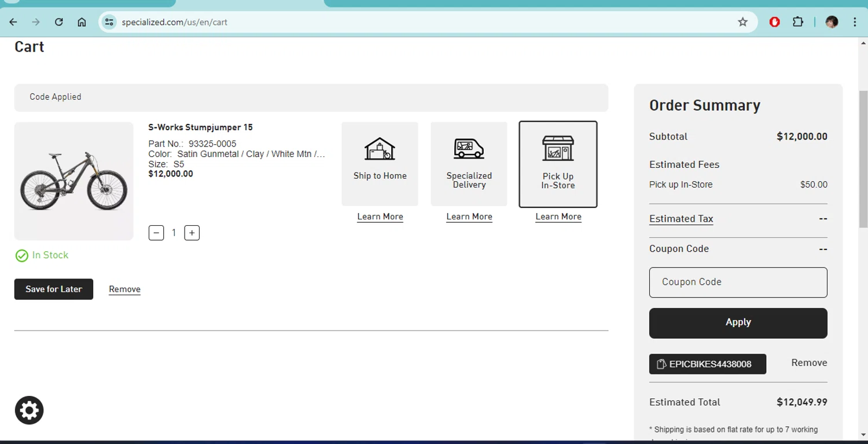Screen dimensions: 868x444
Task: Click Learn More under Specialized Delivery
Action: click(x=469, y=217)
